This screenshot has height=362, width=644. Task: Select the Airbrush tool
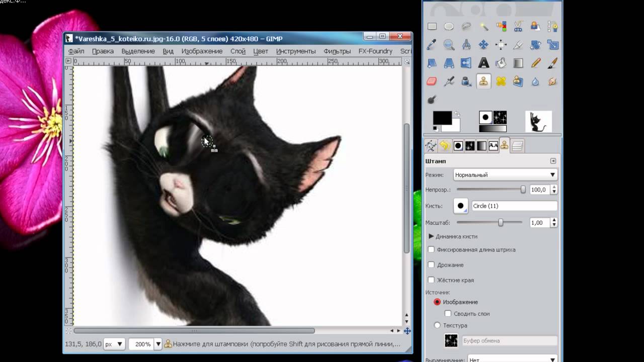(449, 81)
